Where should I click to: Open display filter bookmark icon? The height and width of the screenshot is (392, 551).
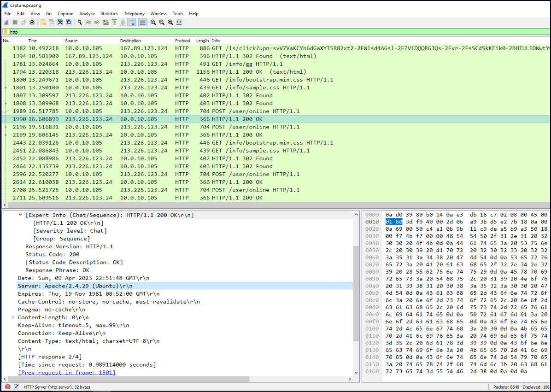[x=5, y=32]
